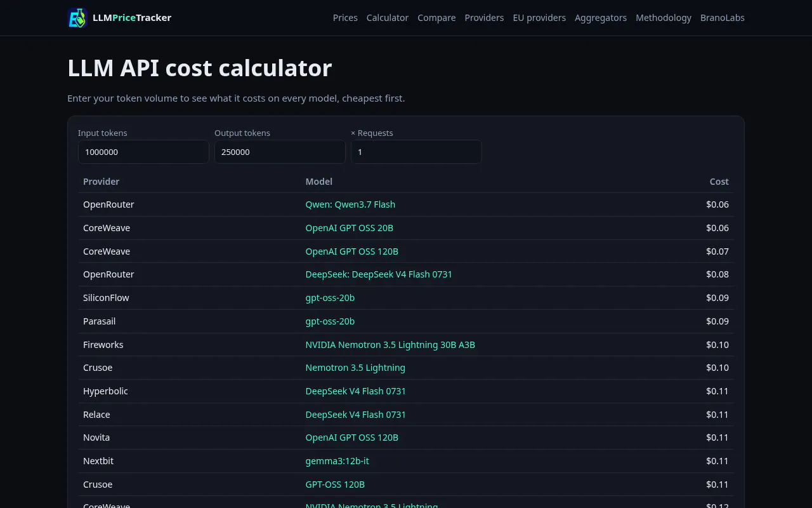Click the $0.07 cost value

pyautogui.click(x=717, y=251)
